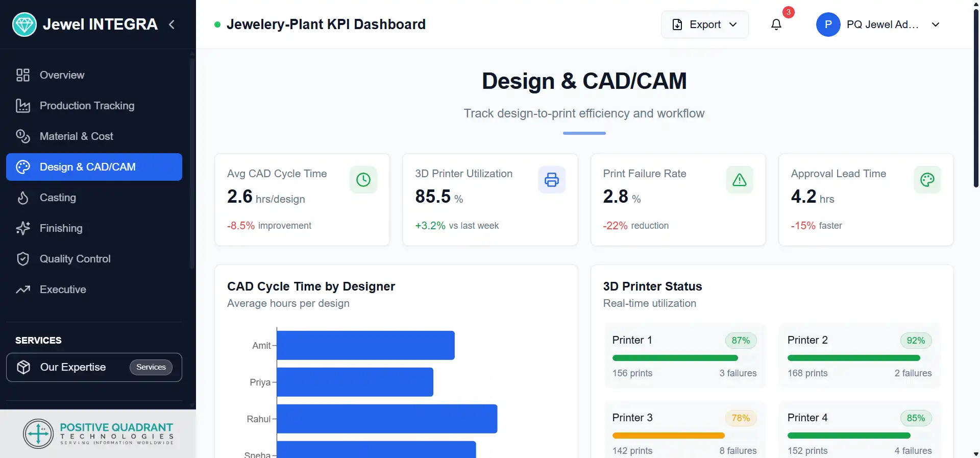Open the Production Tracking chart icon
Image resolution: width=980 pixels, height=458 pixels.
pyautogui.click(x=23, y=106)
